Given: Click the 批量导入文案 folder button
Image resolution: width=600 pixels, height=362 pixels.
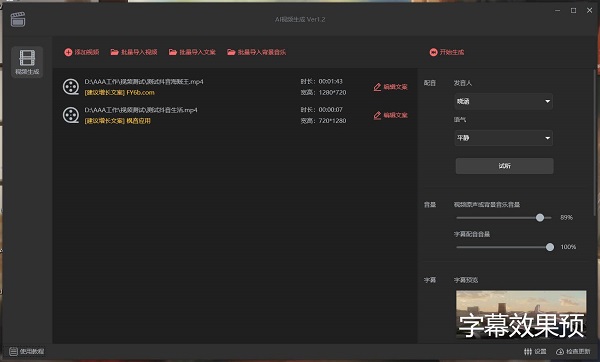Looking at the screenshot, I should (x=192, y=52).
